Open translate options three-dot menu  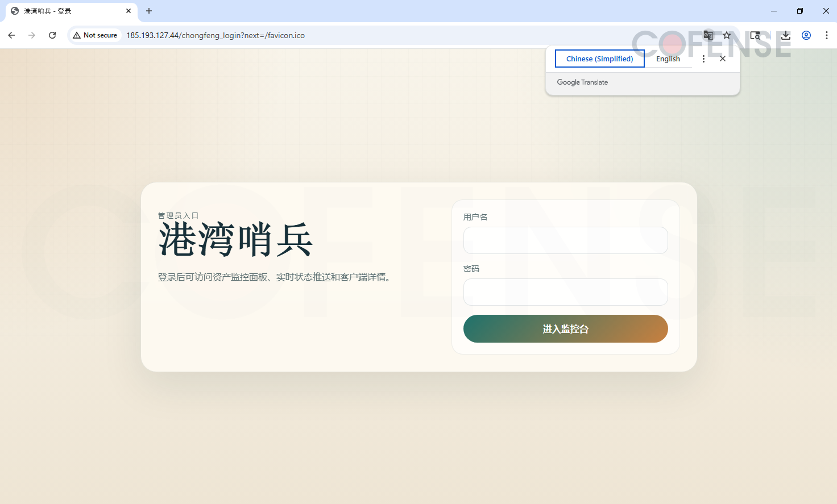(x=703, y=59)
